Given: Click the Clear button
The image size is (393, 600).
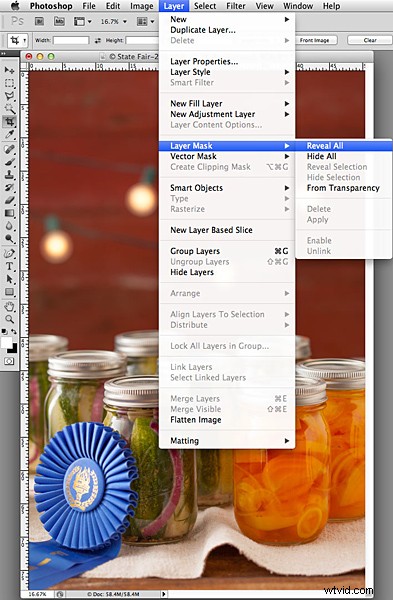Looking at the screenshot, I should [370, 40].
